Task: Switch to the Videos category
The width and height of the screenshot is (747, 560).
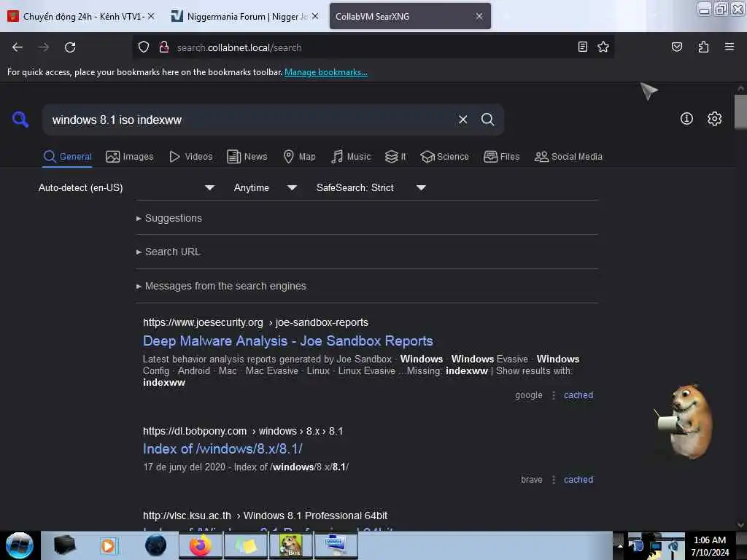Action: click(190, 157)
